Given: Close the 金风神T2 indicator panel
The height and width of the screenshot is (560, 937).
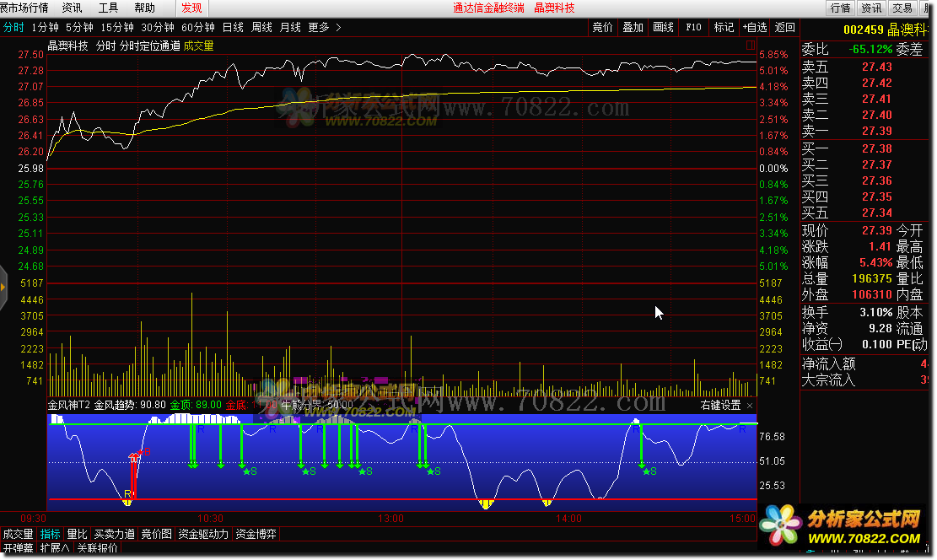Looking at the screenshot, I should (750, 406).
